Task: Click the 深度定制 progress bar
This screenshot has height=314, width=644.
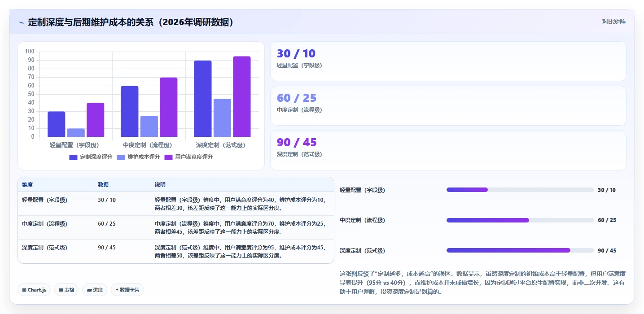Action: click(x=520, y=250)
